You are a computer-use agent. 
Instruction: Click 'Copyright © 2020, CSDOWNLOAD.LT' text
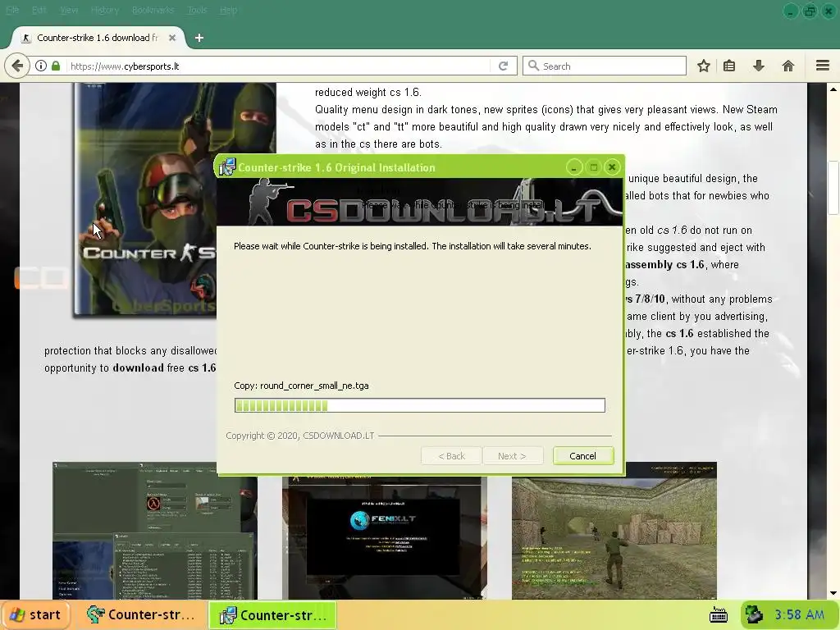[300, 436]
